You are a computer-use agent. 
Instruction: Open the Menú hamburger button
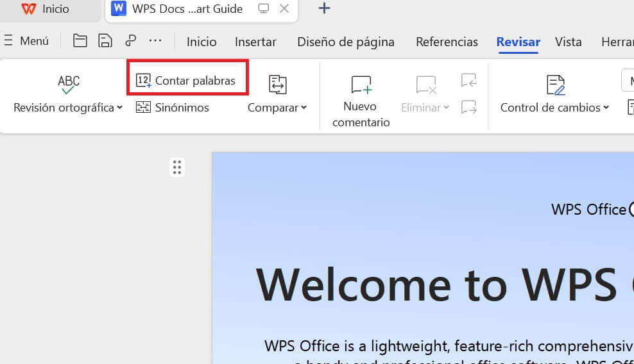pos(26,41)
